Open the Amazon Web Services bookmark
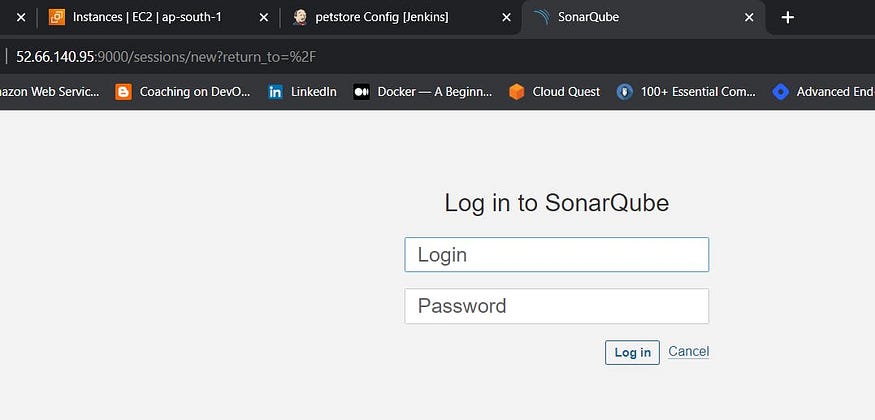Viewport: 875px width, 420px height. [49, 91]
